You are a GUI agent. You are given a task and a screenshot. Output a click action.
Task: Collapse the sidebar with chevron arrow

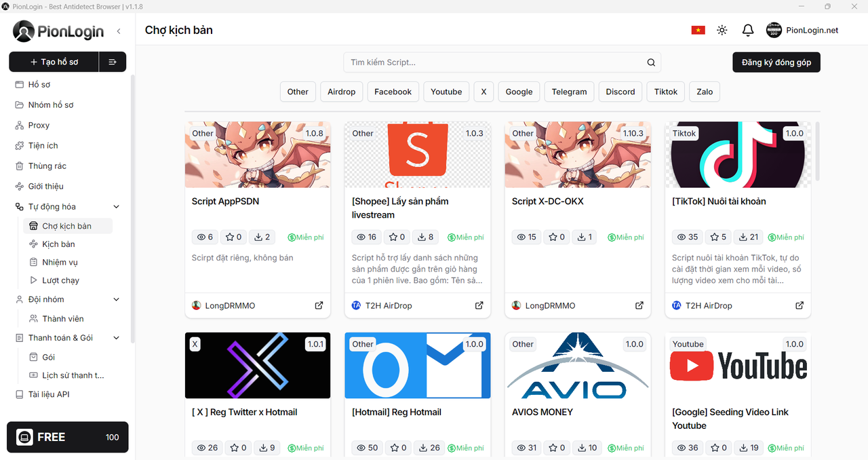(119, 31)
